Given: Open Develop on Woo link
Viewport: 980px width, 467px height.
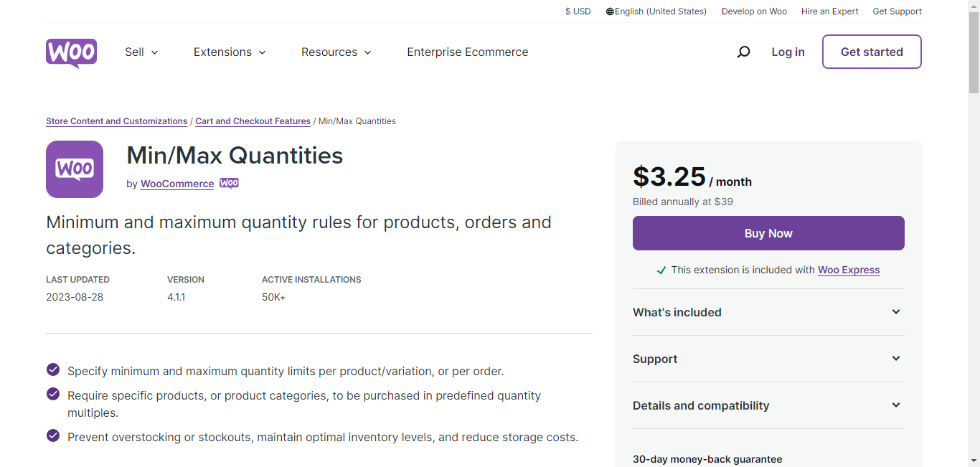Looking at the screenshot, I should click(x=754, y=11).
